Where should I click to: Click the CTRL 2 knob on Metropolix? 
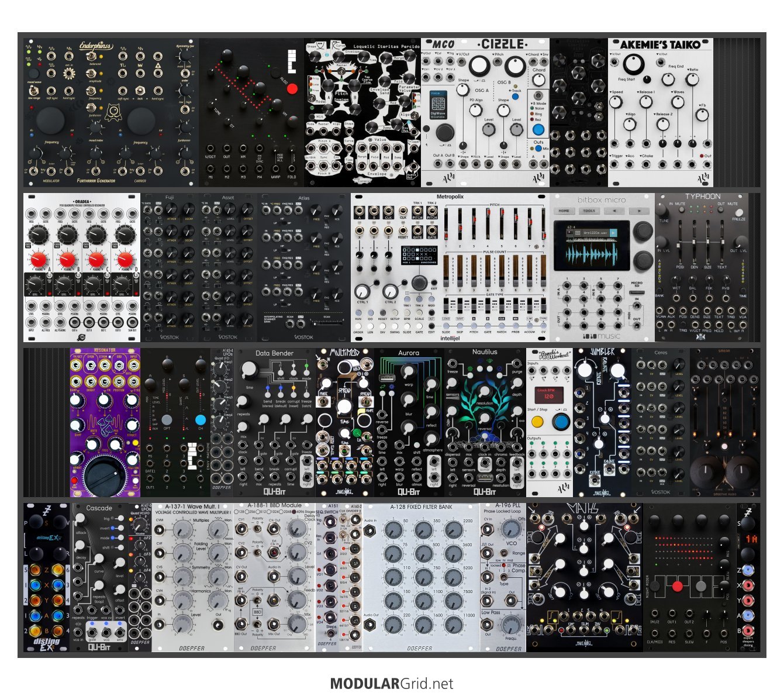[x=390, y=291]
